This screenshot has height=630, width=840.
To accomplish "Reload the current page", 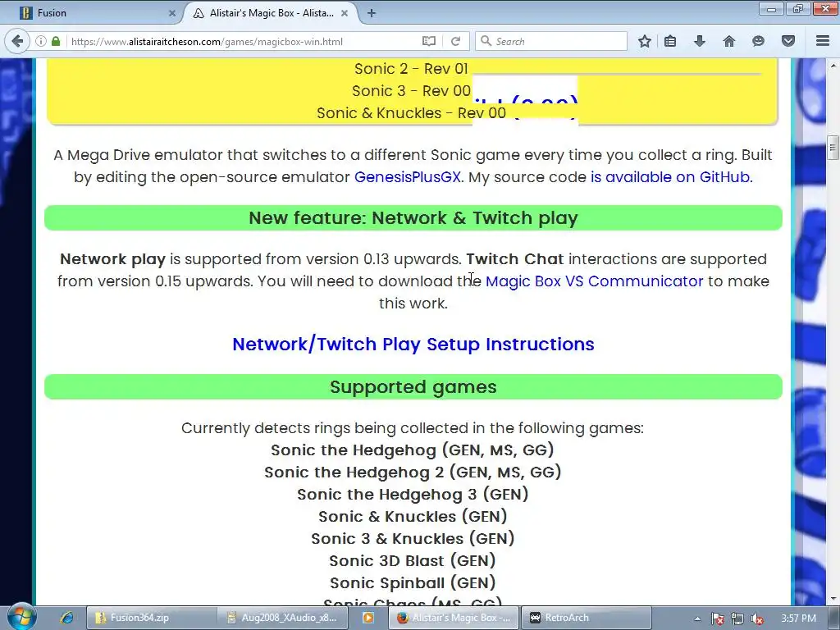I will [x=456, y=41].
